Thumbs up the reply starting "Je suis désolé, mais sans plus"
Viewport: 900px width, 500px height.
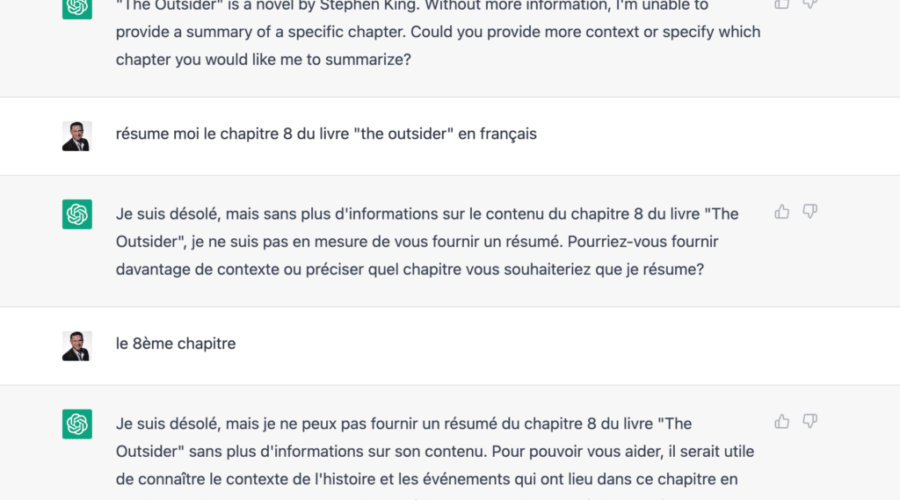782,212
